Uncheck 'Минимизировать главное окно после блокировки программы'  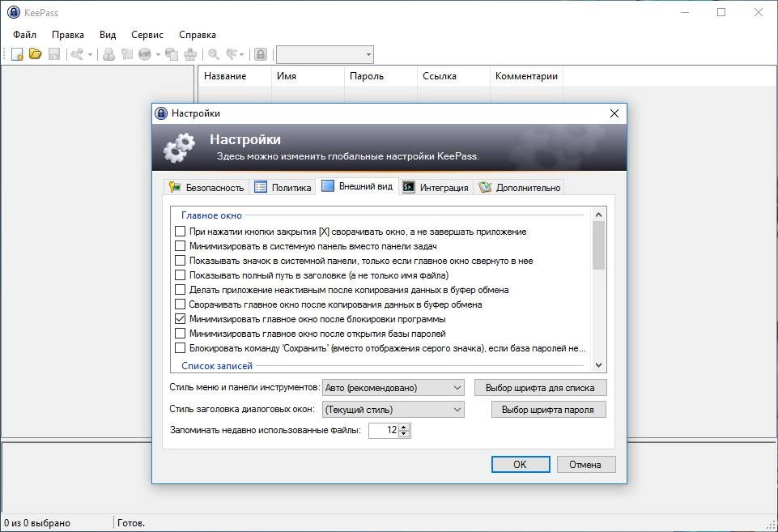(180, 318)
